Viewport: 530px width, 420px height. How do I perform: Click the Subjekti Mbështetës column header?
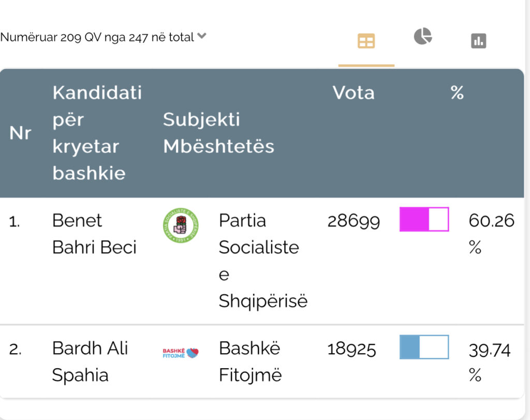[x=218, y=133]
